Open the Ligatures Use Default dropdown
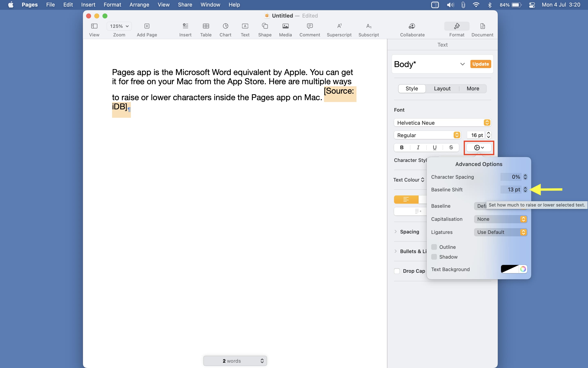The height and width of the screenshot is (368, 588). click(501, 232)
